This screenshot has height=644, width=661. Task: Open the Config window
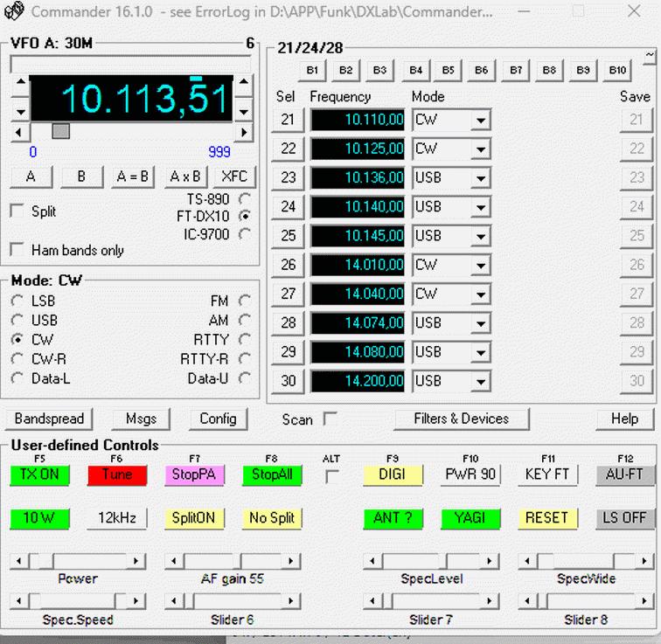tap(218, 419)
